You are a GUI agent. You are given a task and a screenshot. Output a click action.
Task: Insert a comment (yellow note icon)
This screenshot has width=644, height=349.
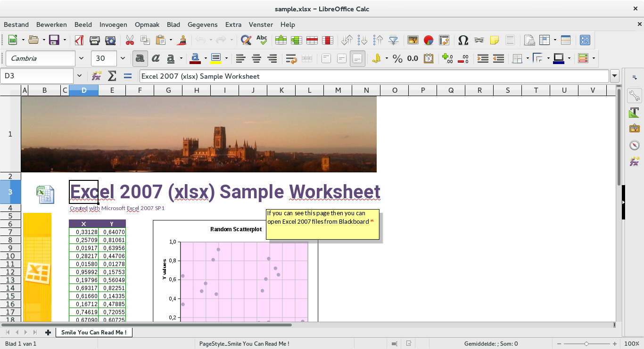point(495,40)
